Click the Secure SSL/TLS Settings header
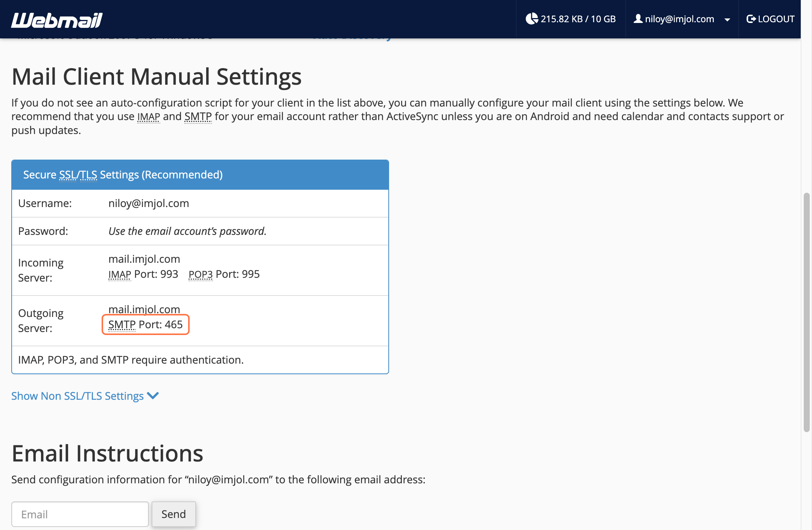This screenshot has width=812, height=530. (x=200, y=175)
